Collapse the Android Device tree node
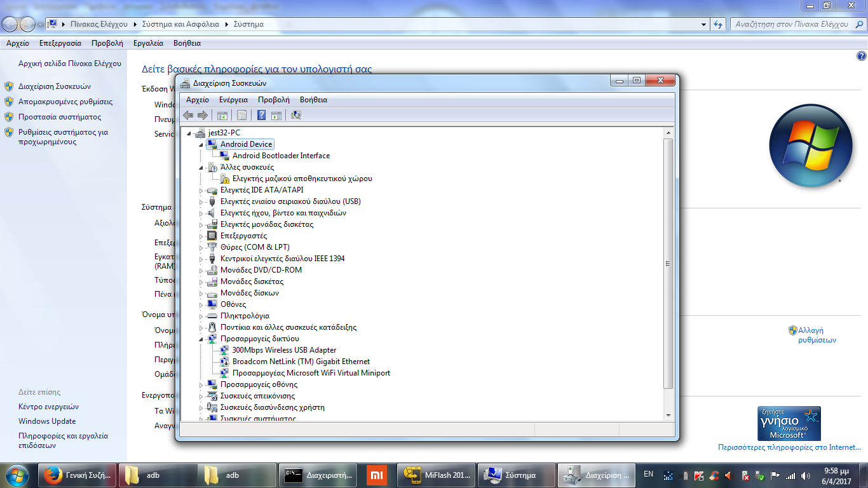Image resolution: width=868 pixels, height=488 pixels. [x=201, y=144]
